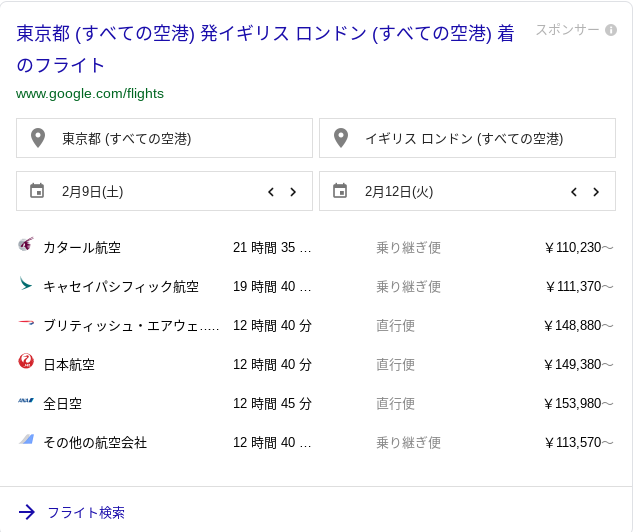Click the ¥111,370 Cathay Pacific price
639x532 pixels.
(x=579, y=287)
